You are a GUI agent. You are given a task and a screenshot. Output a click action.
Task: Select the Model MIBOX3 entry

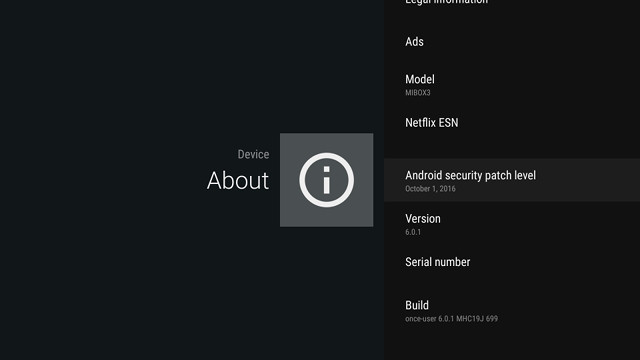click(x=512, y=85)
